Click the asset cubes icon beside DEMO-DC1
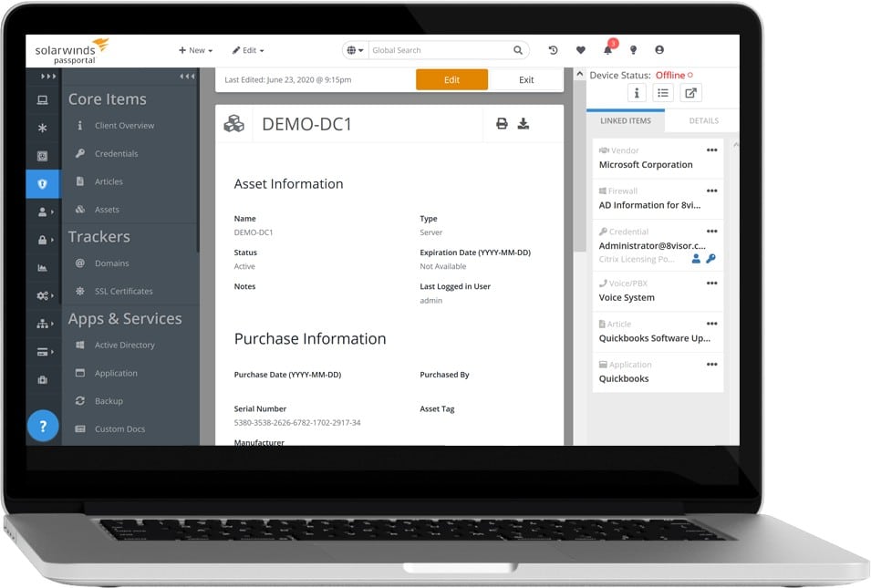Screen dimensions: 871x588 pyautogui.click(x=233, y=124)
